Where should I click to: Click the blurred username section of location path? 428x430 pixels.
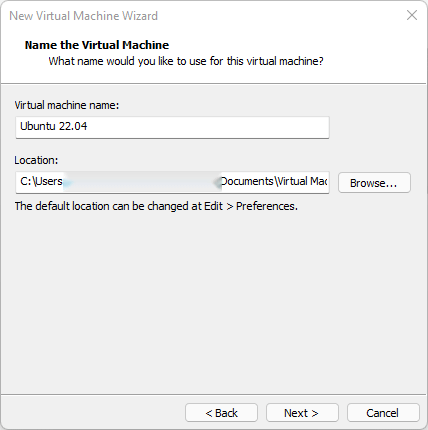[142, 182]
